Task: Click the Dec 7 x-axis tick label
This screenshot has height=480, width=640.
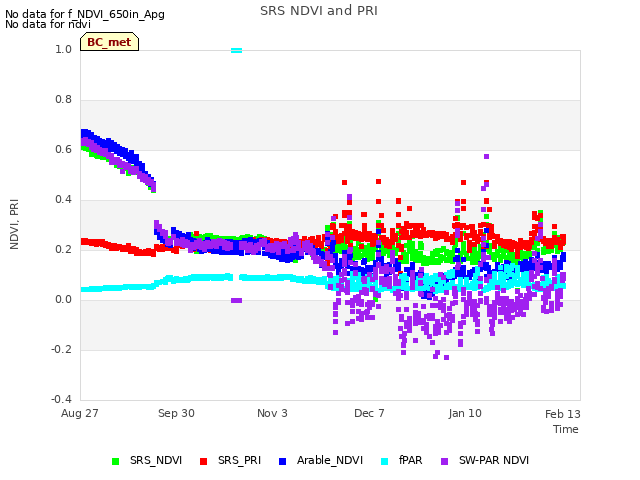Action: point(369,413)
